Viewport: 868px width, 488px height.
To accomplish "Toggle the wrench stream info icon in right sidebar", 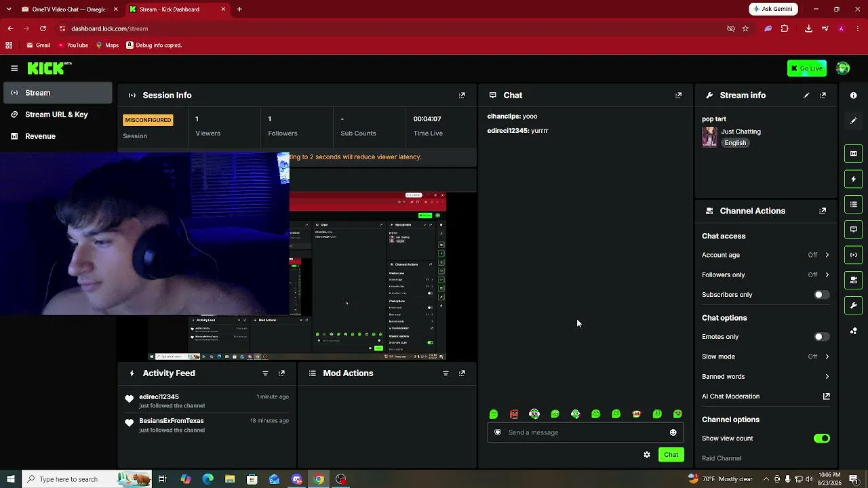I will [853, 305].
